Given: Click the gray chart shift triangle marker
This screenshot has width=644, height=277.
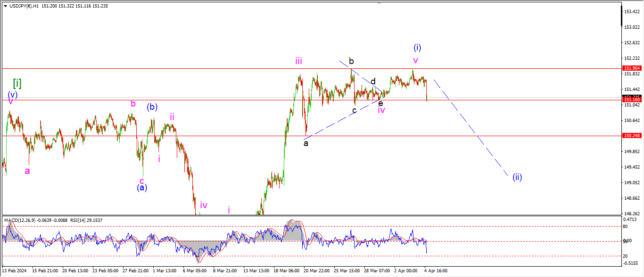Looking at the screenshot, I should [x=379, y=3].
